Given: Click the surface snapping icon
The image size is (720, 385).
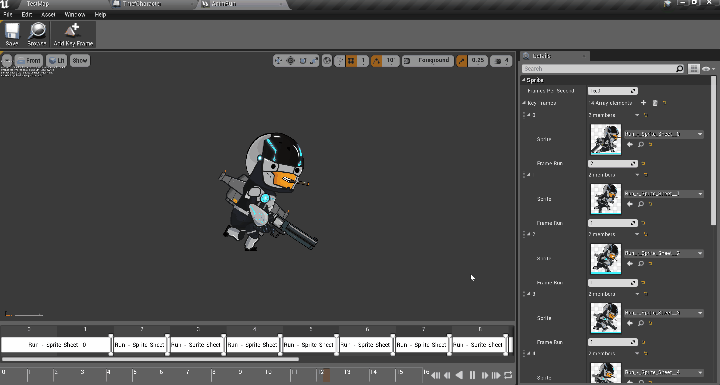Looking at the screenshot, I should click(340, 61).
